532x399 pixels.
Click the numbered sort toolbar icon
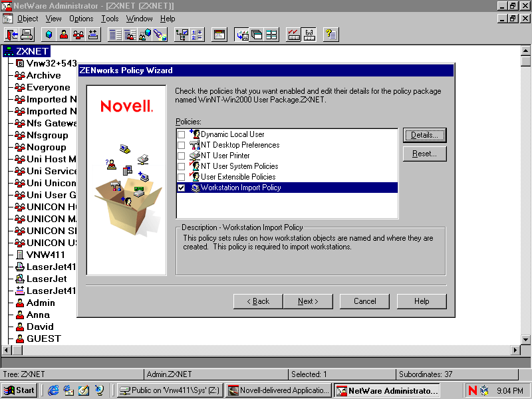pos(197,35)
